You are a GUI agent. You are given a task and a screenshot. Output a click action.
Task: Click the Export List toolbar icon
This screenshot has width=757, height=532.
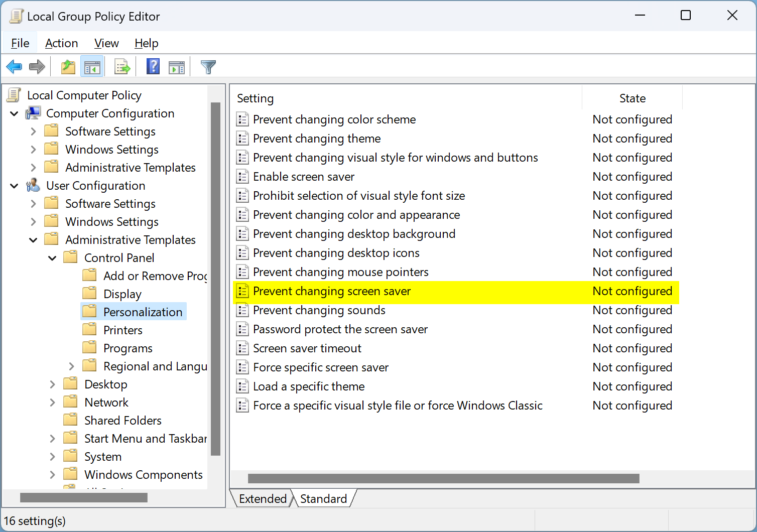pos(122,67)
